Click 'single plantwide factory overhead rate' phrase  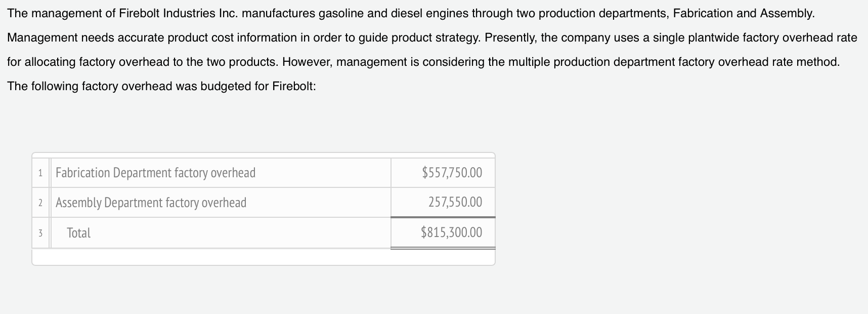[x=755, y=38]
